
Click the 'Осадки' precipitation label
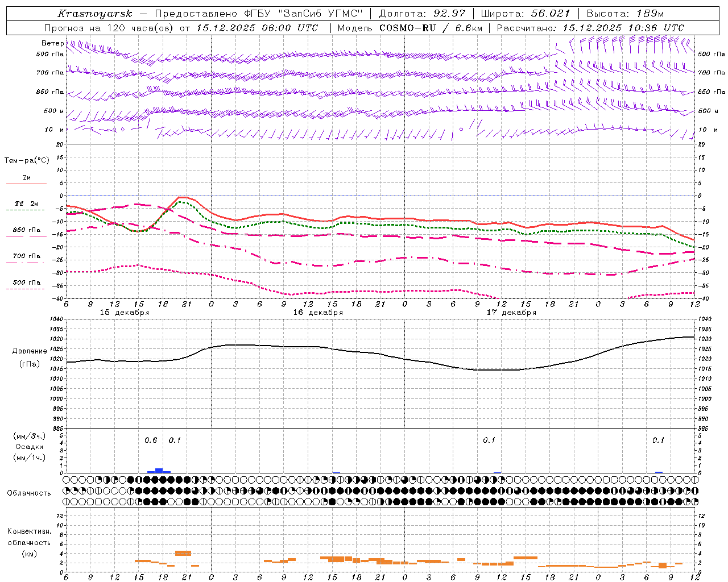[x=29, y=447]
